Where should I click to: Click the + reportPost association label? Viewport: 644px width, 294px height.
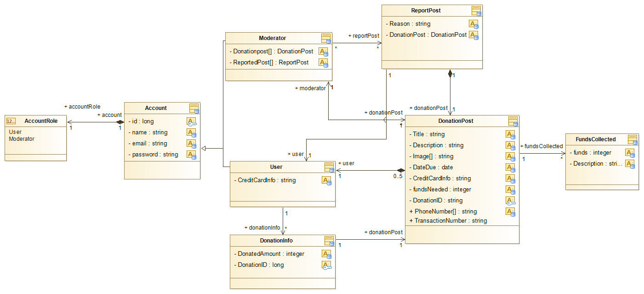(x=364, y=35)
